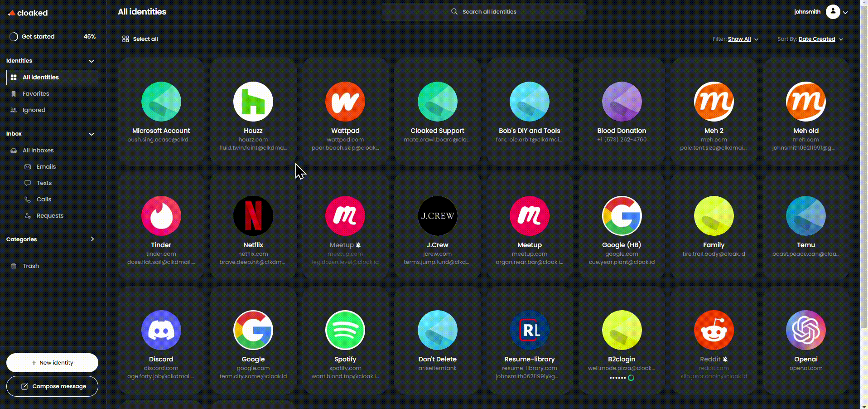Image resolution: width=868 pixels, height=409 pixels.
Task: Open the J.Crew identity logo
Action: [x=437, y=216]
